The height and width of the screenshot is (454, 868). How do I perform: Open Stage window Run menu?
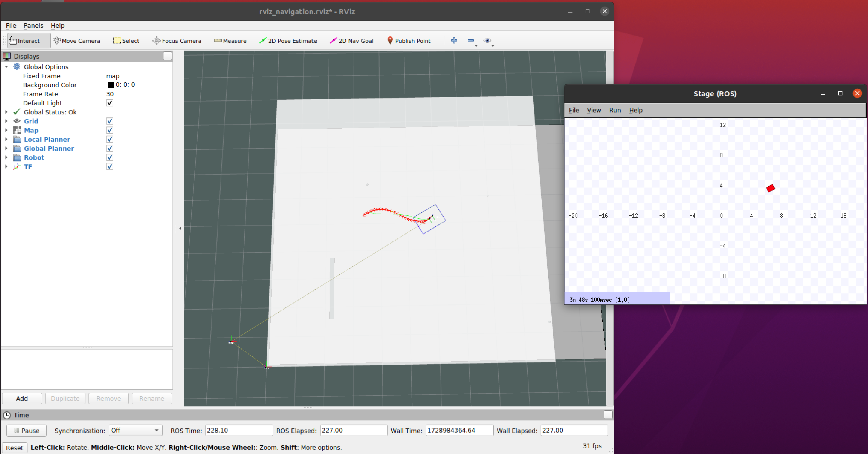coord(615,110)
